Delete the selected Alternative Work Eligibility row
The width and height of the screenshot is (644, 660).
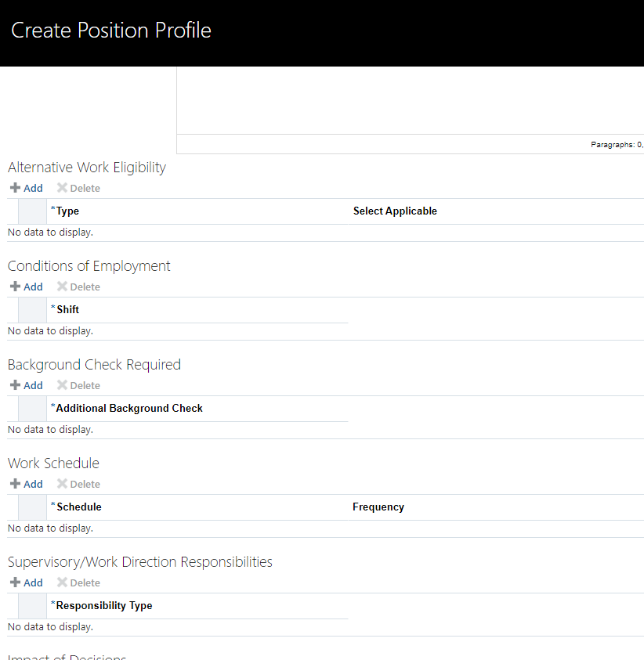78,188
